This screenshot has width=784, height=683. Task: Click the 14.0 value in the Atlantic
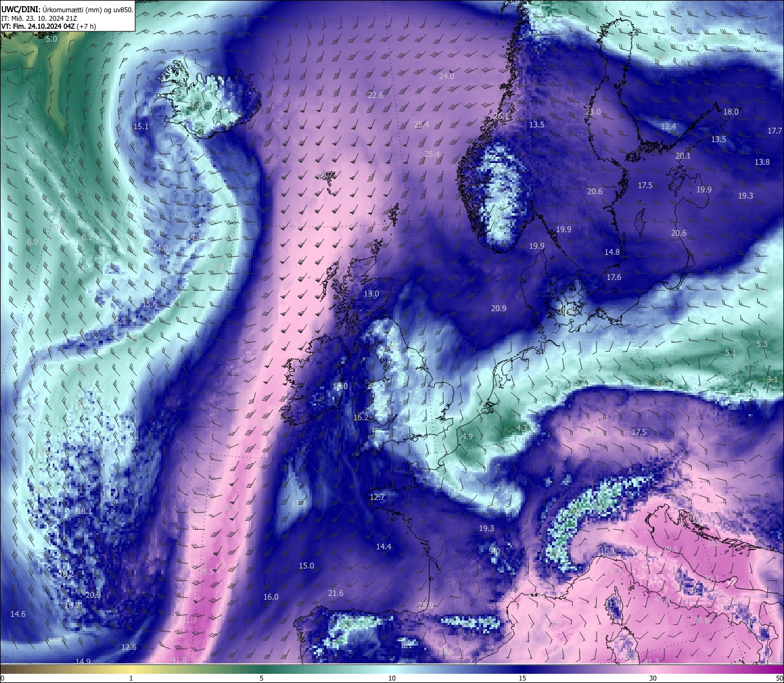160,248
